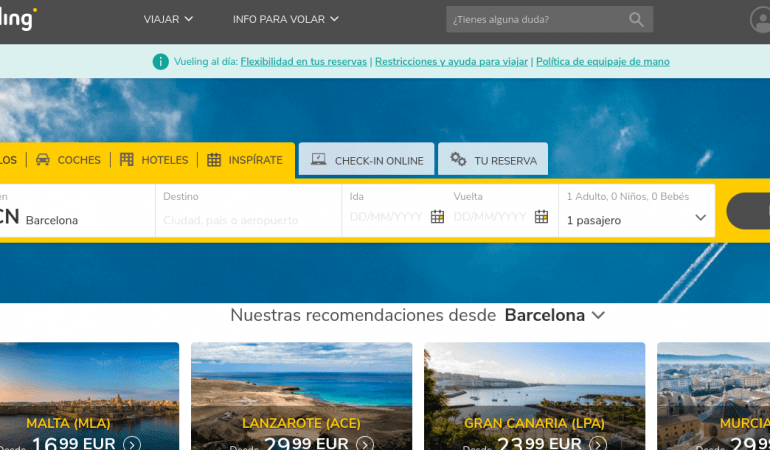Open the Ida date calendar icon
The width and height of the screenshot is (770, 450).
tap(437, 217)
